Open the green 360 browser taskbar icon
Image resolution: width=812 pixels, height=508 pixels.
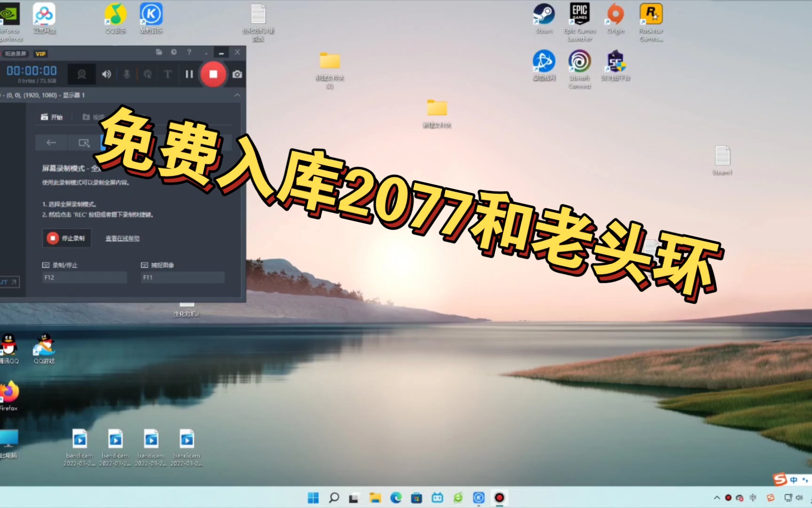(458, 498)
